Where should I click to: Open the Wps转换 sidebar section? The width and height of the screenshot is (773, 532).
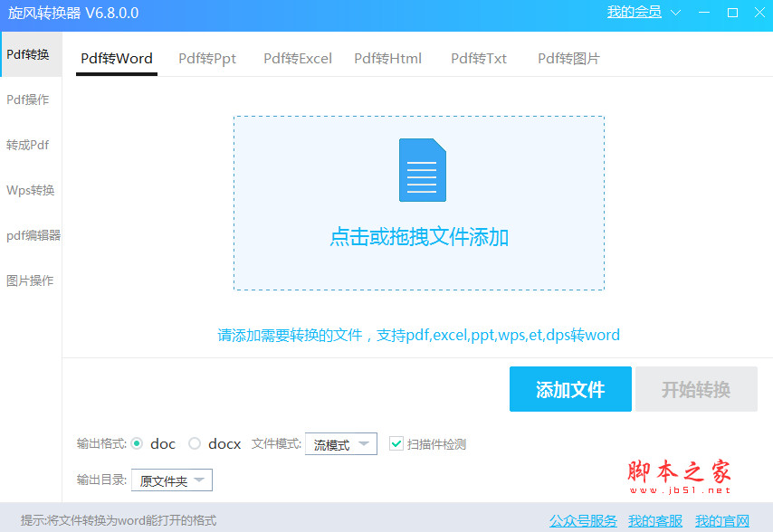click(28, 190)
